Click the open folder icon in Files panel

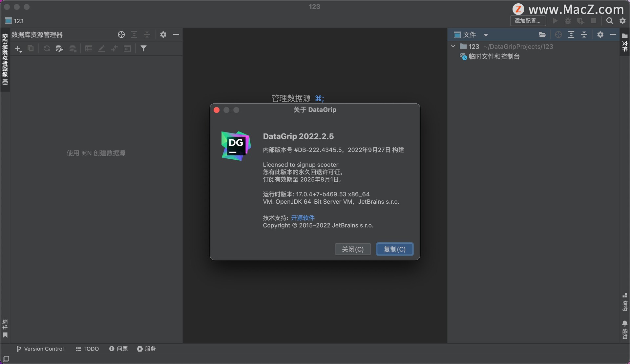point(542,34)
